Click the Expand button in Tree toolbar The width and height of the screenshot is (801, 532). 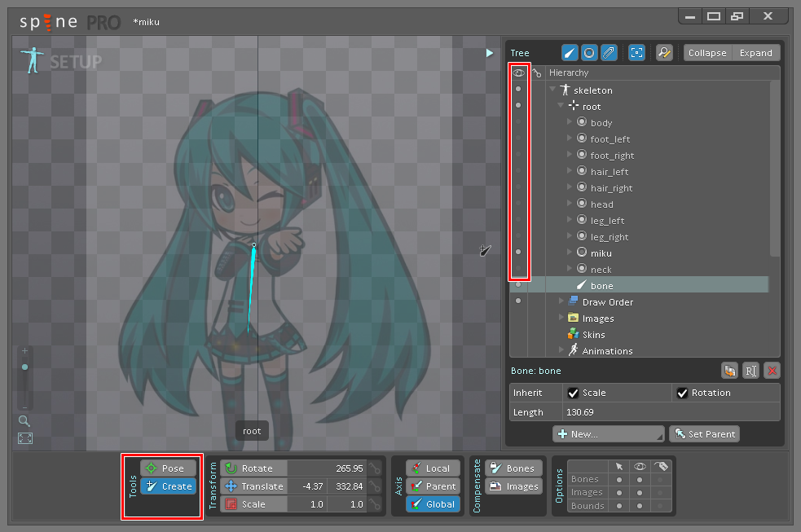[x=756, y=53]
